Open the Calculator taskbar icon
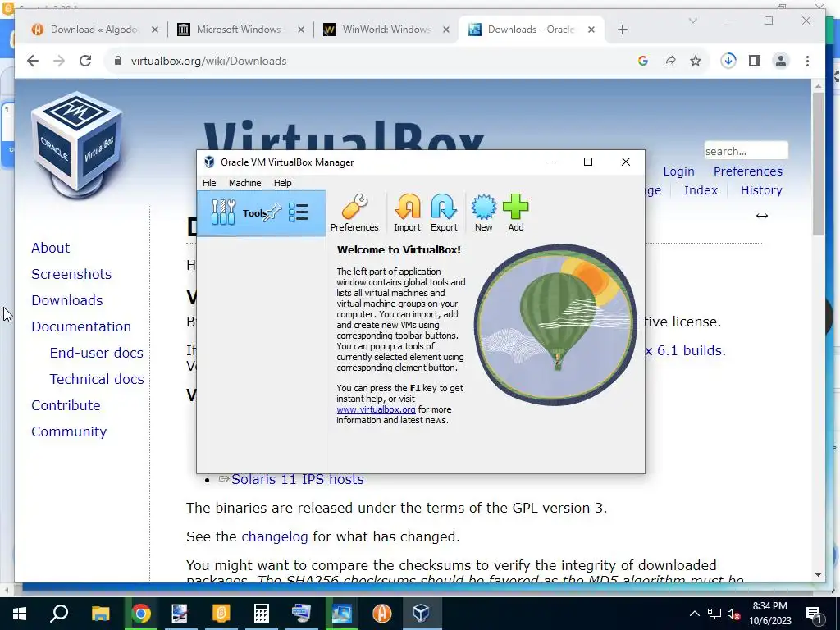 tap(262, 614)
